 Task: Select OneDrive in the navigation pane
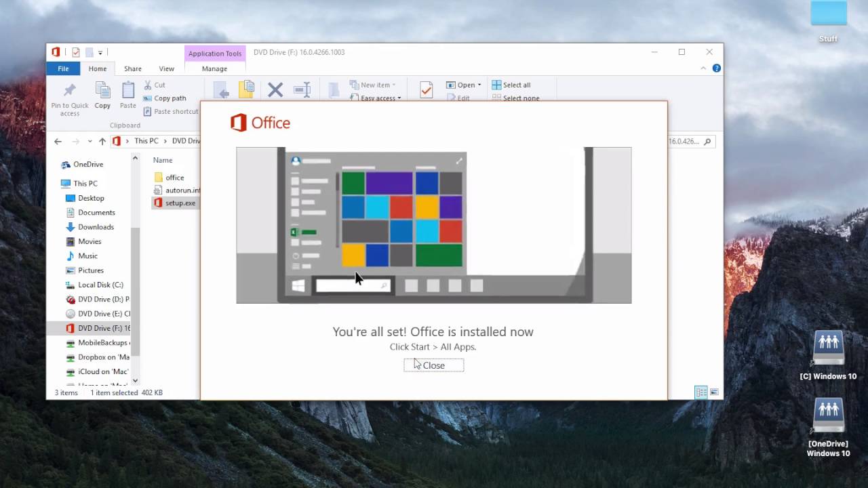(x=82, y=164)
